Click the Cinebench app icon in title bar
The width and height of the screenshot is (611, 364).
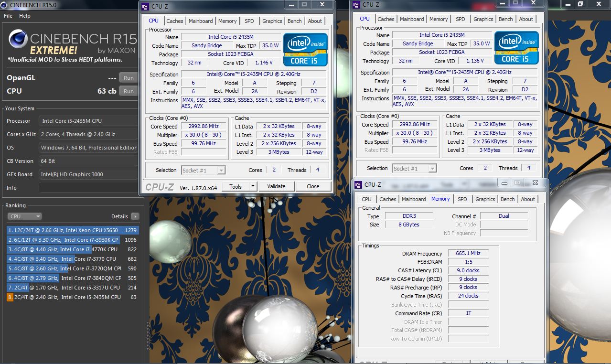(5, 5)
